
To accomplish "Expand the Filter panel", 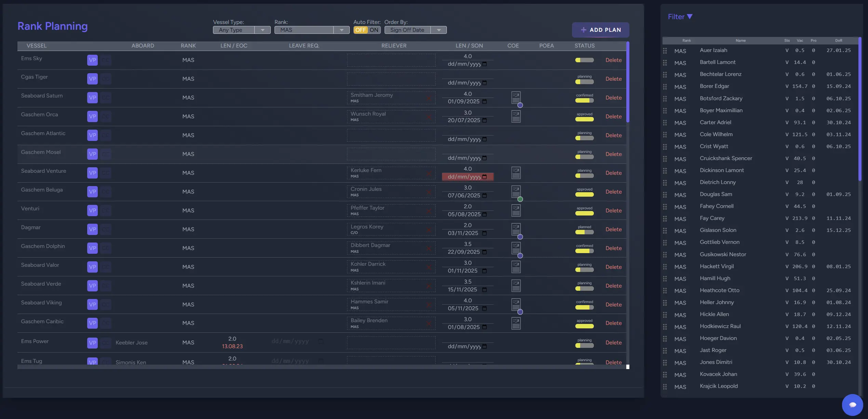I will click(x=680, y=17).
